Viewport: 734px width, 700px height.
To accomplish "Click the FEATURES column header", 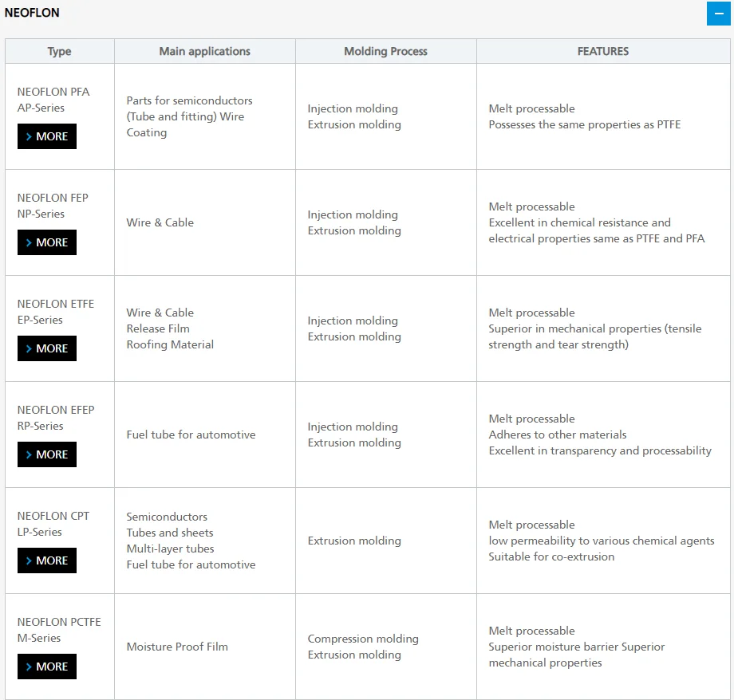I will (602, 51).
